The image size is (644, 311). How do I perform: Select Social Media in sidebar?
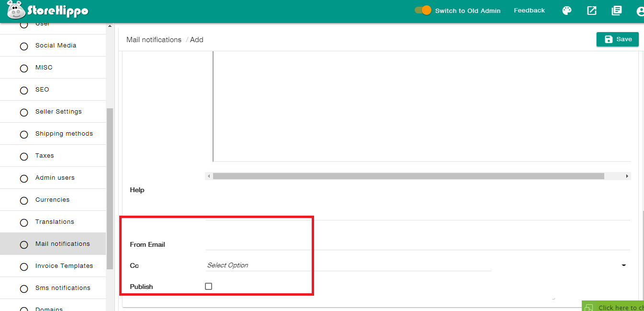click(x=56, y=46)
